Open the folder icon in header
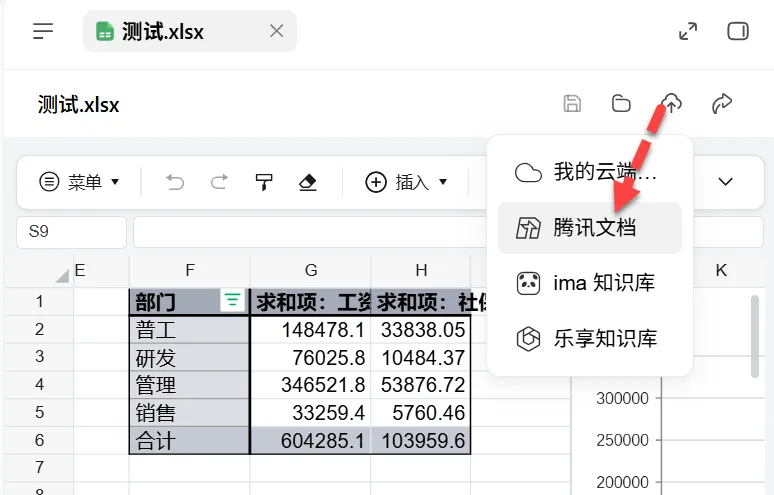The width and height of the screenshot is (774, 495). 621,104
